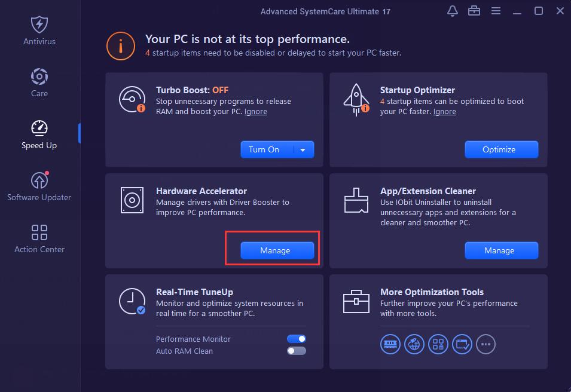Open the toolbox icon in the title bar
571x392 pixels.
(x=474, y=11)
